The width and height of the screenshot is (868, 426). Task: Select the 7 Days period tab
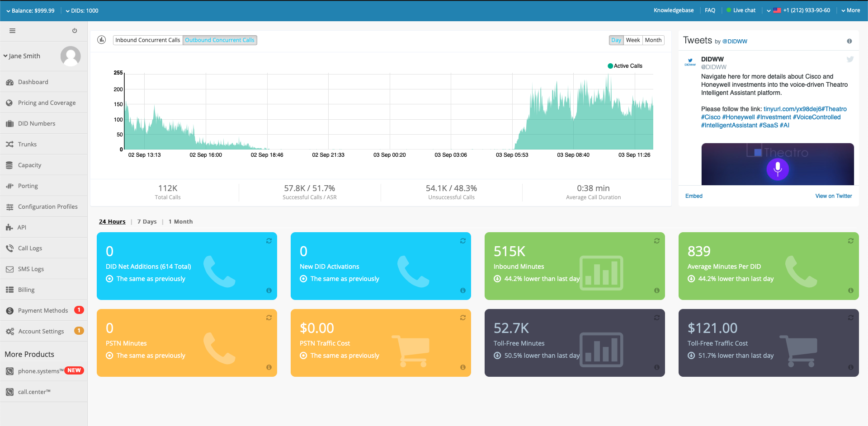tap(147, 221)
